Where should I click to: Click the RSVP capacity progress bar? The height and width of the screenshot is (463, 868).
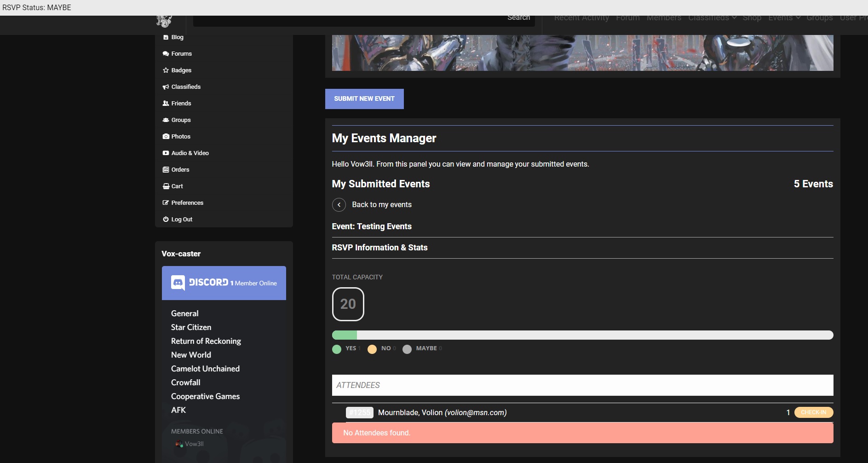582,335
